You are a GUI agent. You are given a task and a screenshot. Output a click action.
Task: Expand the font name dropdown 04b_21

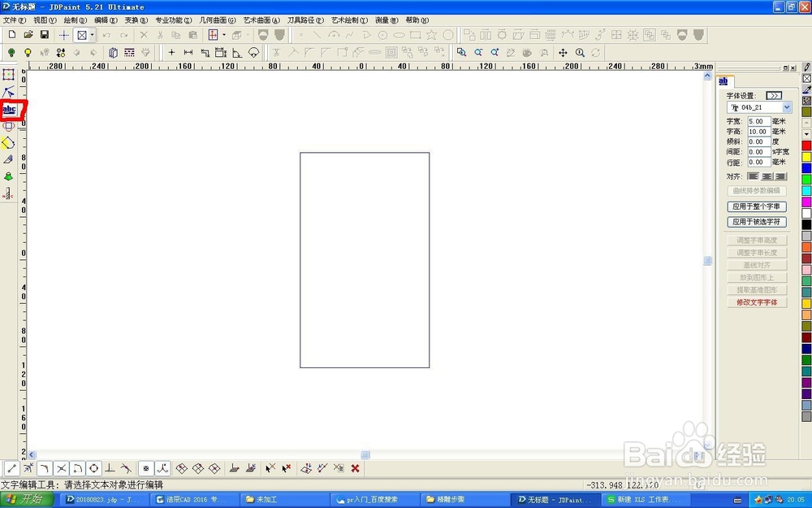point(787,107)
